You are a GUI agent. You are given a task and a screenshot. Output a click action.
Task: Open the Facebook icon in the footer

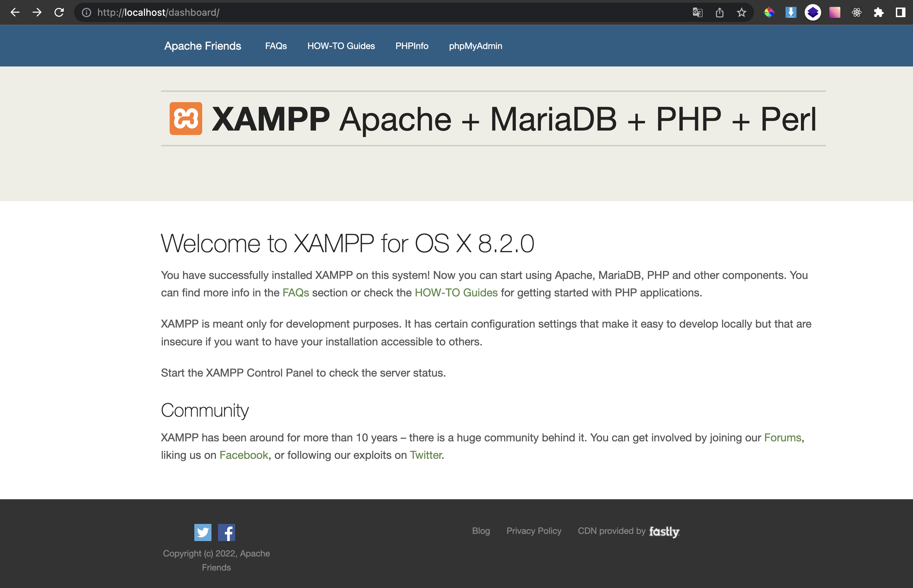pyautogui.click(x=227, y=532)
